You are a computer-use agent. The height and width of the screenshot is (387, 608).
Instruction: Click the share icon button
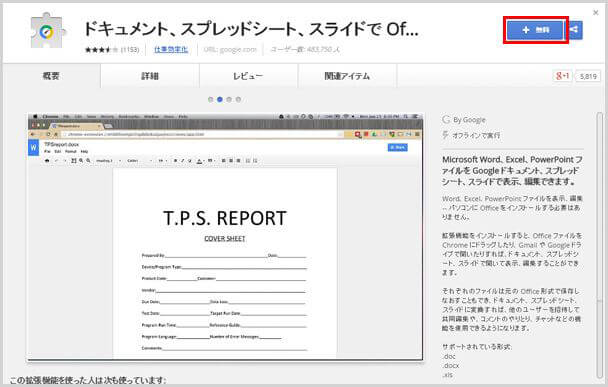pos(574,30)
